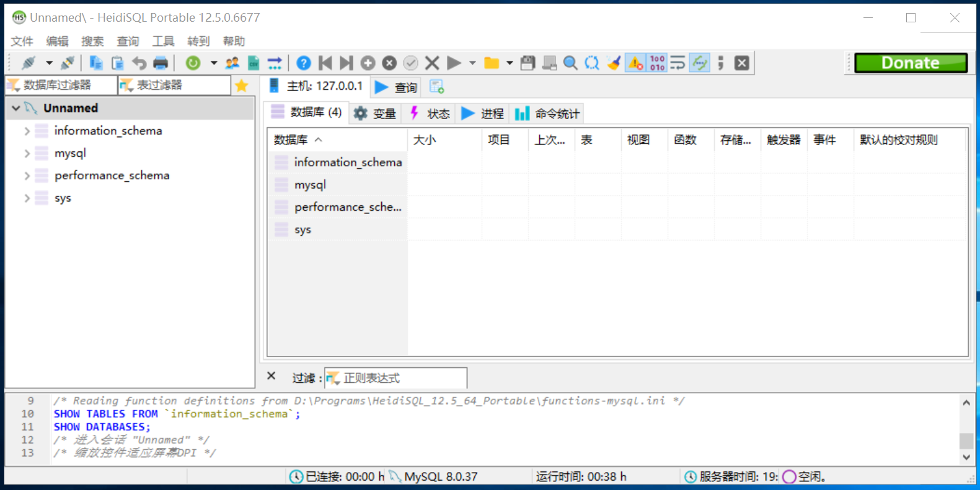Open the 搜索 menu
Image resolution: width=980 pixels, height=490 pixels.
(x=92, y=41)
